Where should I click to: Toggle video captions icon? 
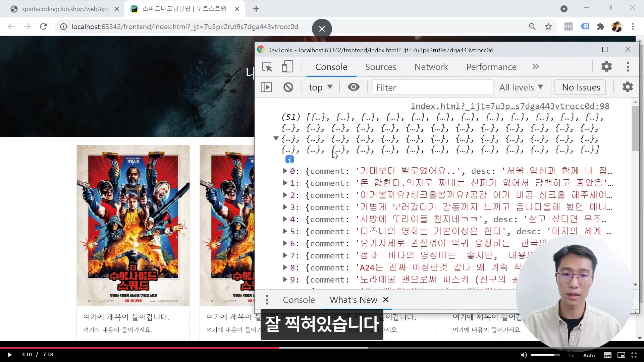(607, 355)
